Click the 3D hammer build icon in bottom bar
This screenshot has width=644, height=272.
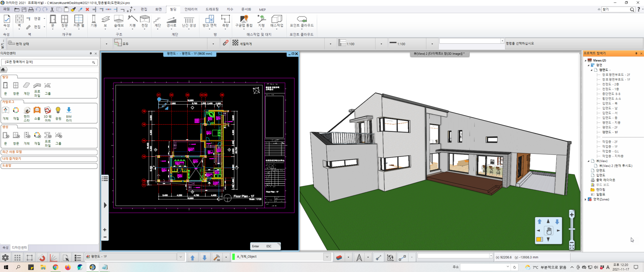pyautogui.click(x=217, y=258)
